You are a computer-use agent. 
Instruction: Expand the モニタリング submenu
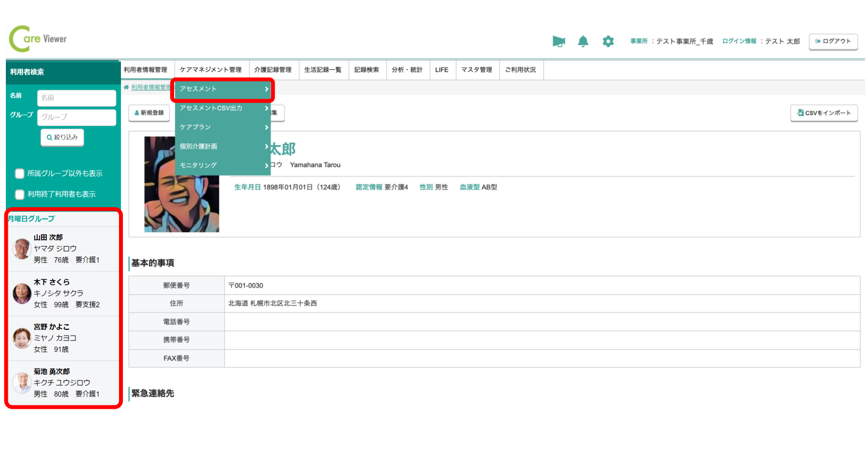click(223, 166)
